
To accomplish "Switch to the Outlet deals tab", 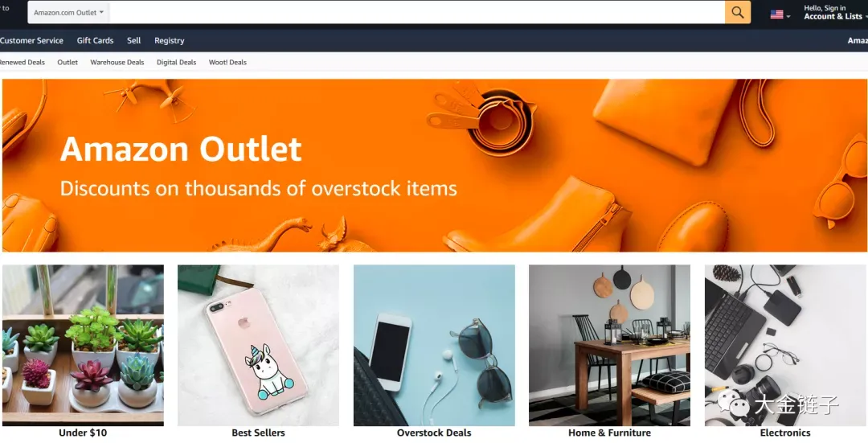I will tap(68, 62).
